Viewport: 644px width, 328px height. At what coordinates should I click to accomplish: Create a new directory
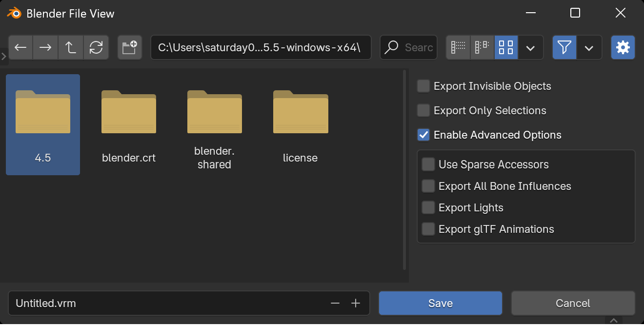pyautogui.click(x=130, y=47)
